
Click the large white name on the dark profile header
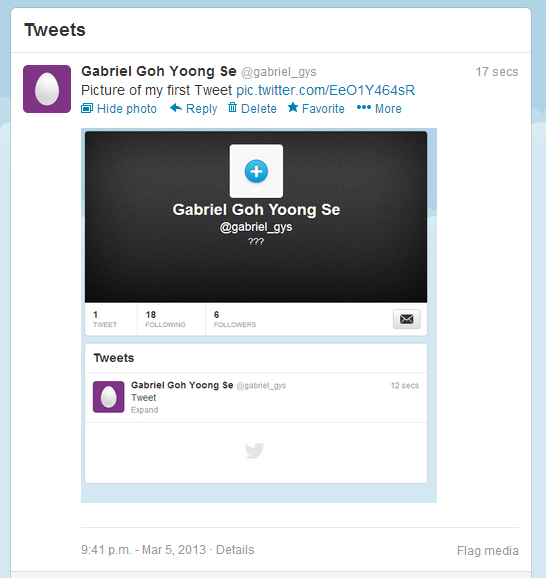coord(256,210)
